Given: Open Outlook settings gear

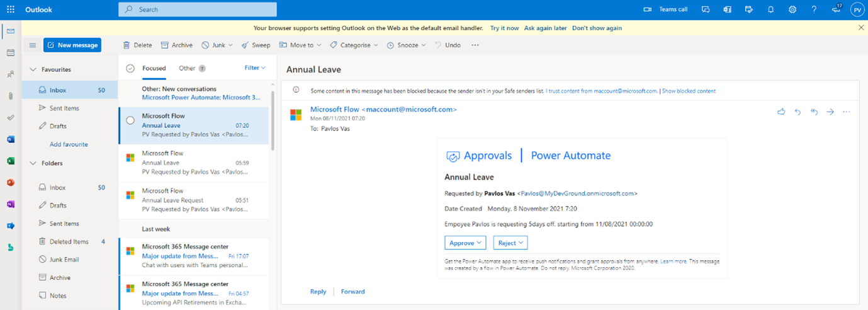Looking at the screenshot, I should (792, 9).
